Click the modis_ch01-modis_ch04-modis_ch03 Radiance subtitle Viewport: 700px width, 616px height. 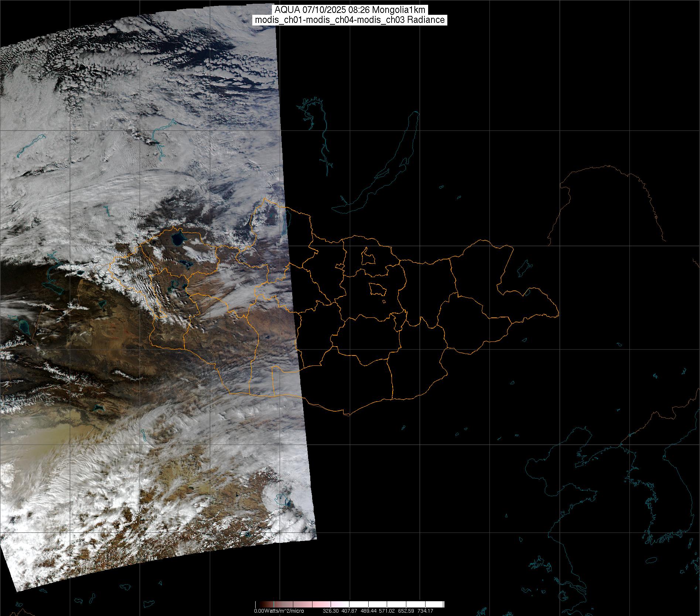350,20
